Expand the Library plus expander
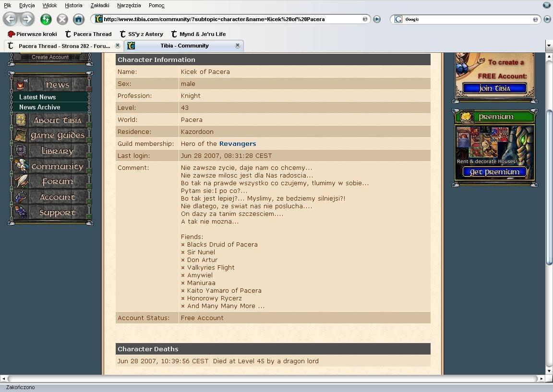 89,155
